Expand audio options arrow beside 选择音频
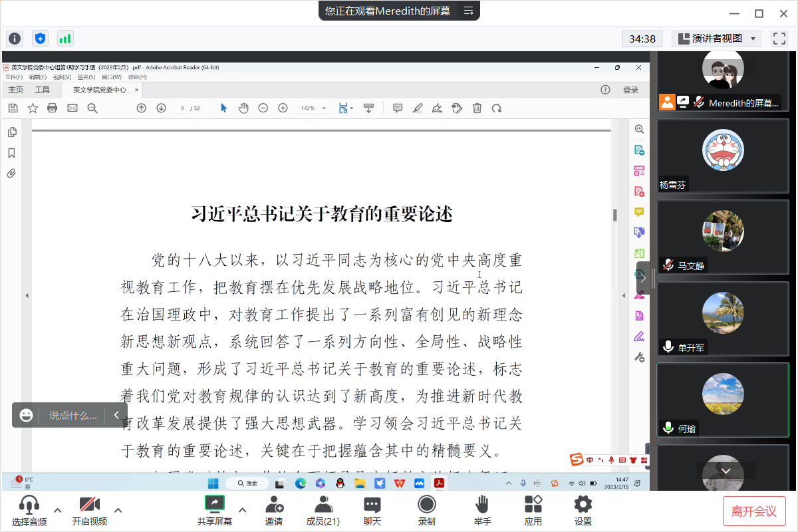This screenshot has height=532, width=798. click(57, 510)
